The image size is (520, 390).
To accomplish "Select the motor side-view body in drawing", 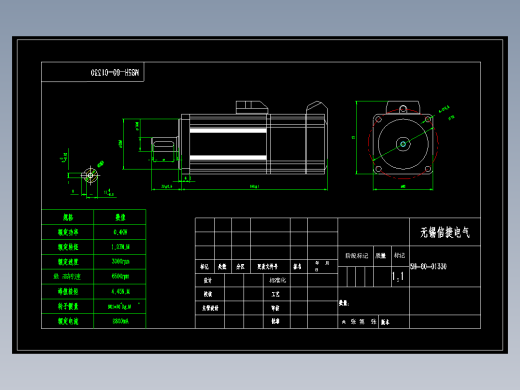I will [x=254, y=144].
